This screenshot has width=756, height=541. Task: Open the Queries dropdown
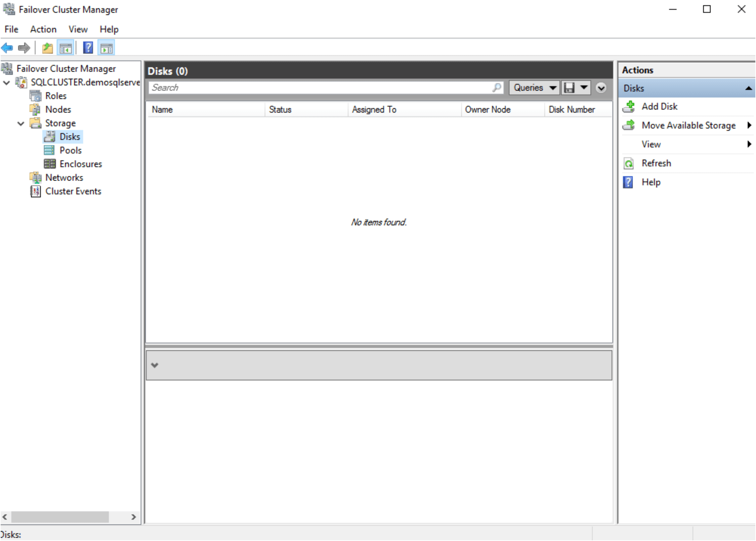(x=534, y=87)
